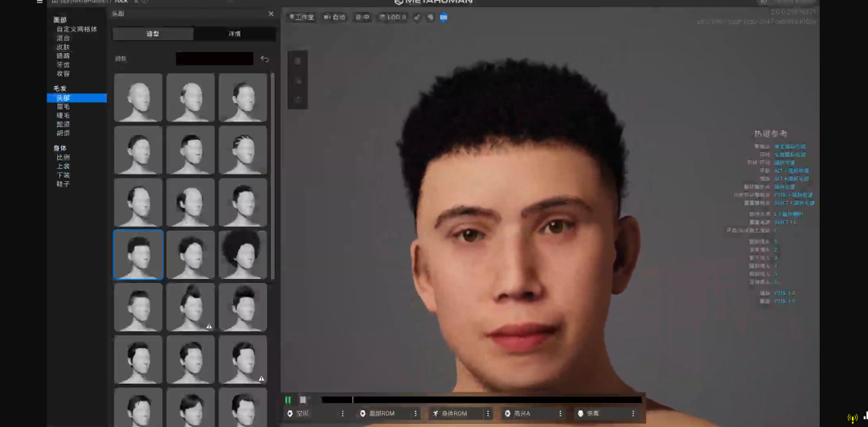
Task: Choose the cornrow braids hairstyle thumbnail
Action: [243, 150]
